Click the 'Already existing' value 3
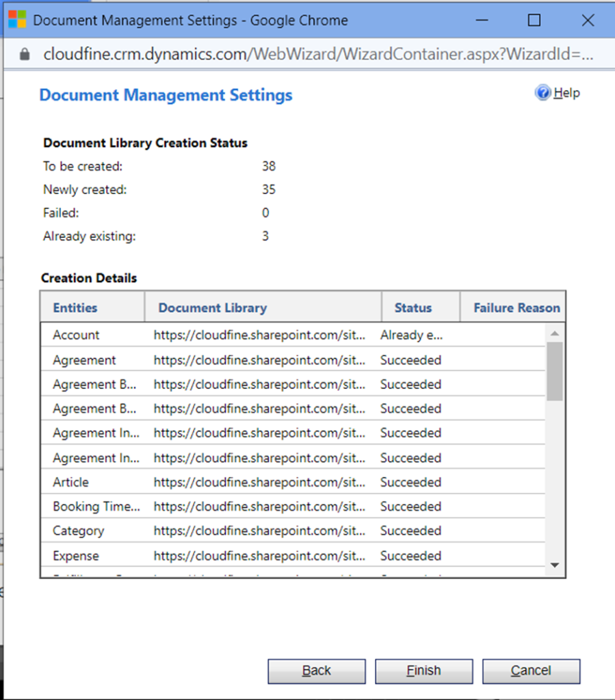The image size is (615, 700). pos(265,236)
